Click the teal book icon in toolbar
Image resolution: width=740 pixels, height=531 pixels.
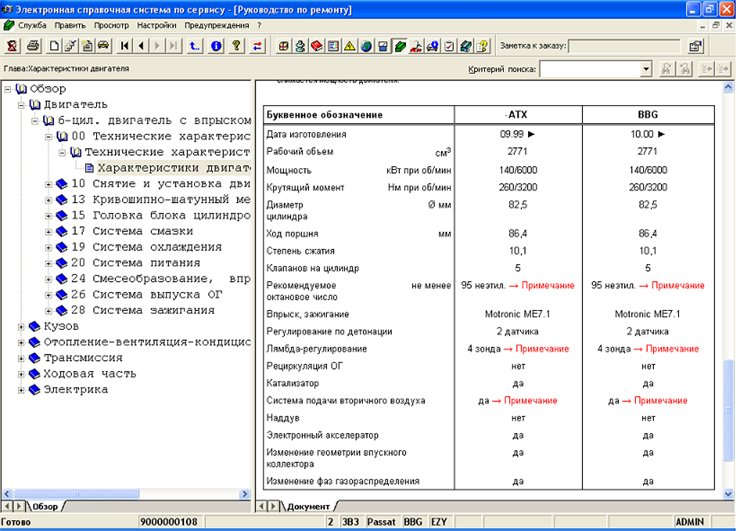[466, 46]
